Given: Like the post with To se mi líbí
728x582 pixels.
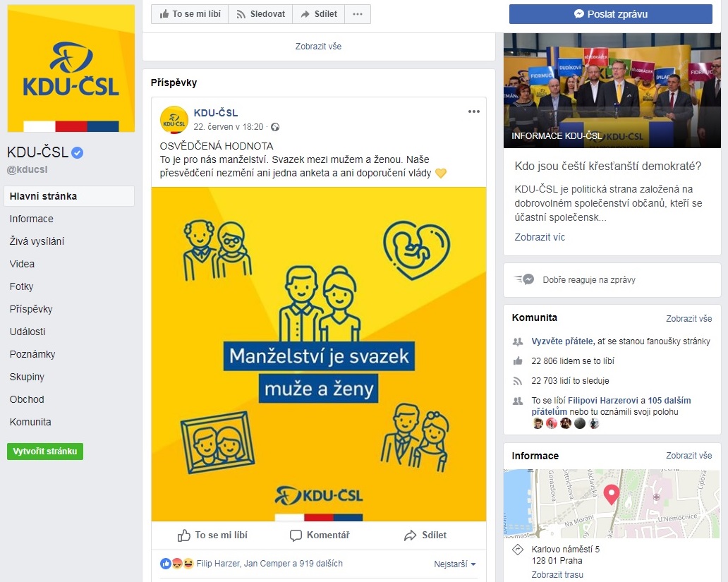Looking at the screenshot, I should 212,535.
